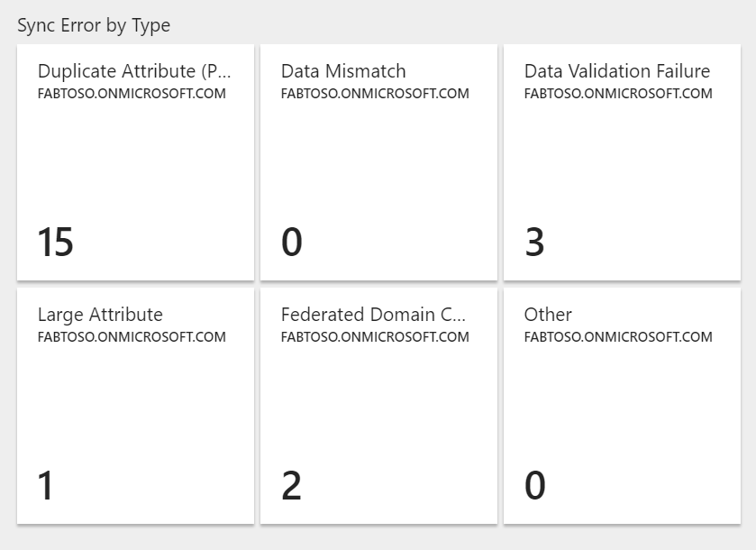Open the Duplicate Attribute error tile
756x550 pixels.
(135, 162)
